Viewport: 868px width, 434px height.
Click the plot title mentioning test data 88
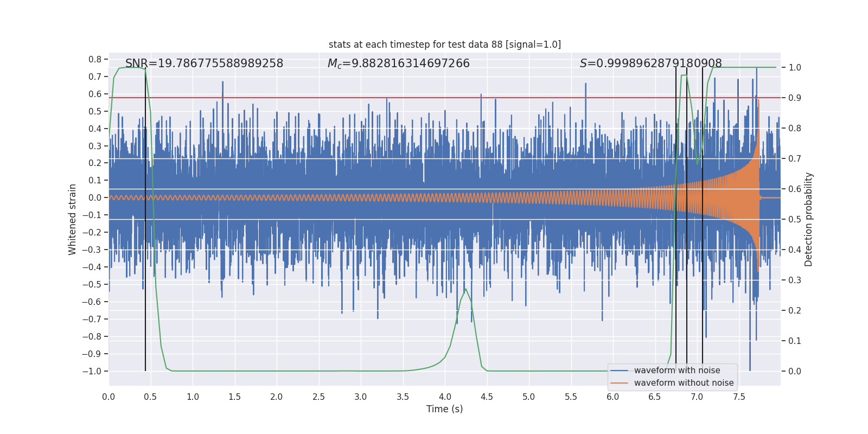coord(444,44)
